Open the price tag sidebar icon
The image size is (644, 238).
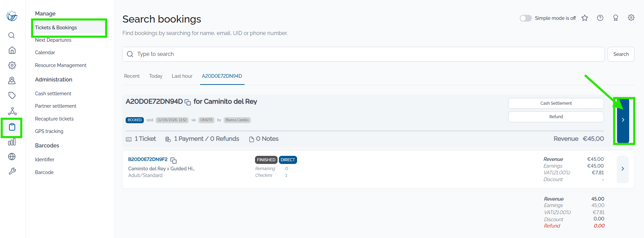12,96
